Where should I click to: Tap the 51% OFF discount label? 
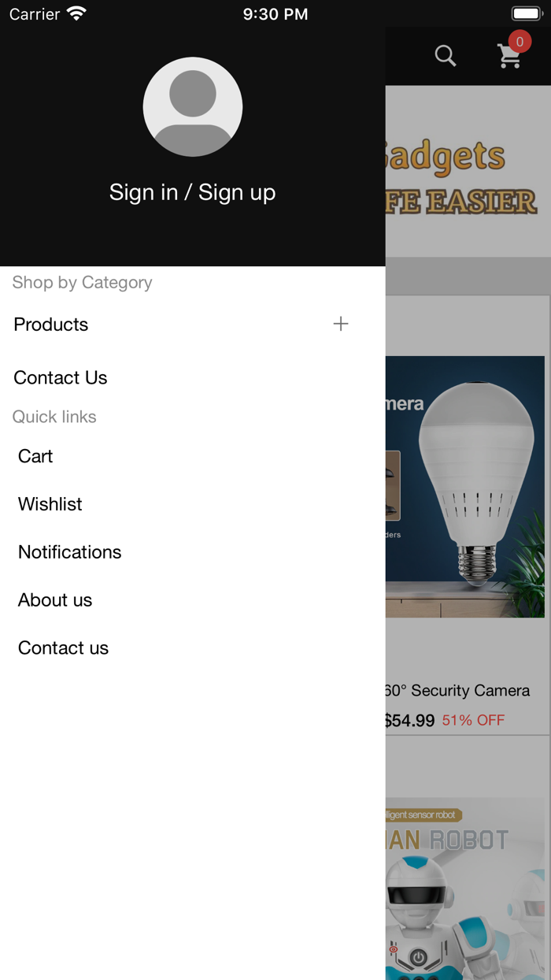pyautogui.click(x=473, y=721)
